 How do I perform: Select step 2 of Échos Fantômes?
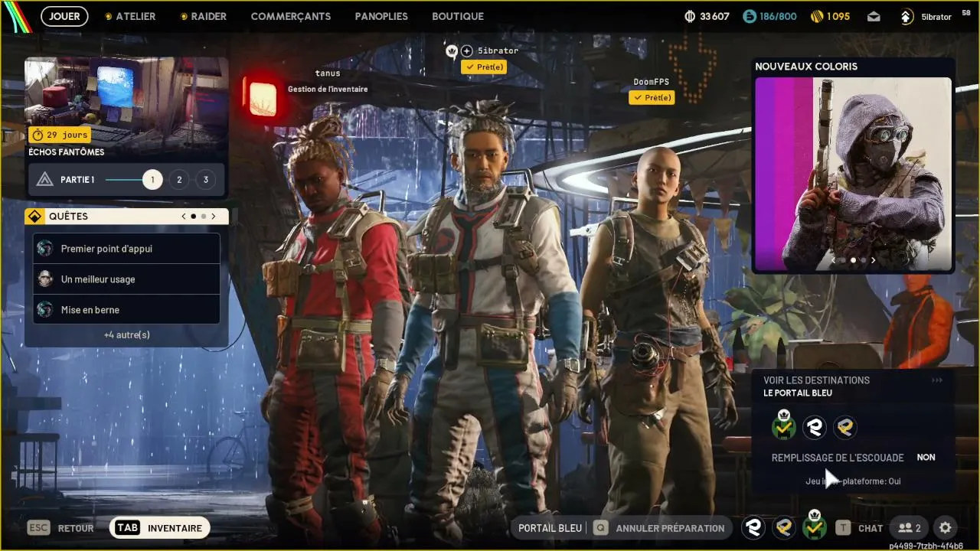coord(179,180)
